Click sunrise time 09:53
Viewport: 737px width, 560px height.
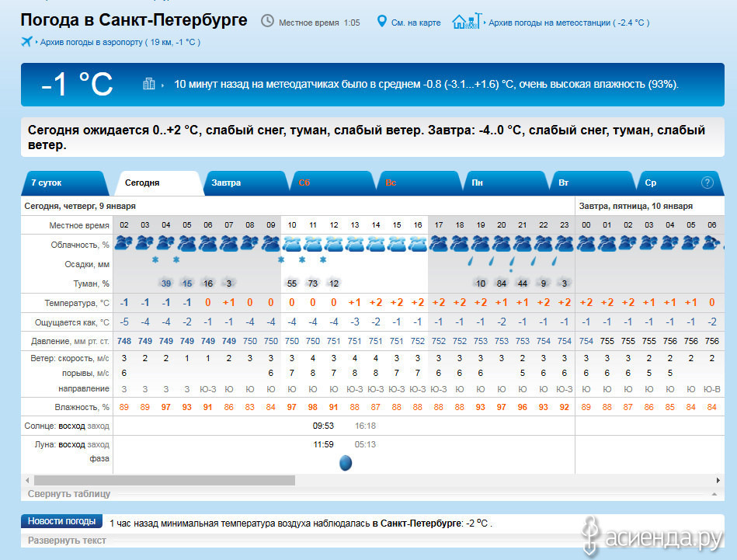pos(323,426)
